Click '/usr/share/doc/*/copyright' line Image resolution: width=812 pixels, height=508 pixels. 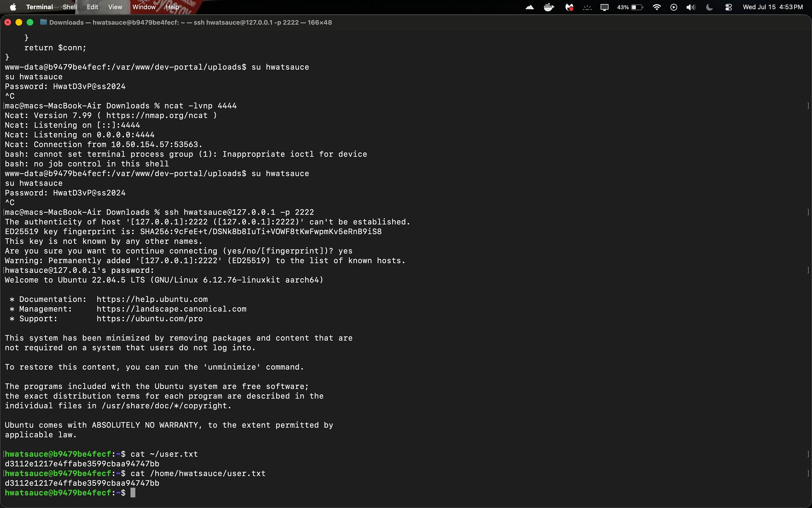pos(118,406)
